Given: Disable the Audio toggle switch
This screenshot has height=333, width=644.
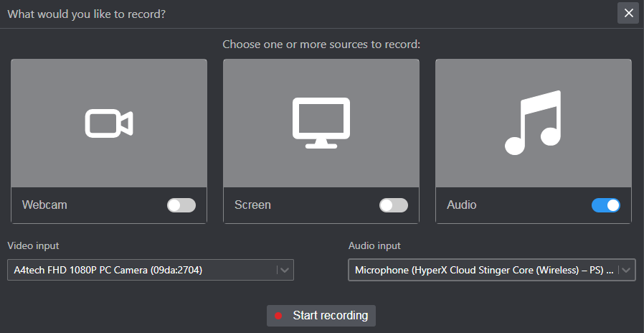Looking at the screenshot, I should pos(606,205).
